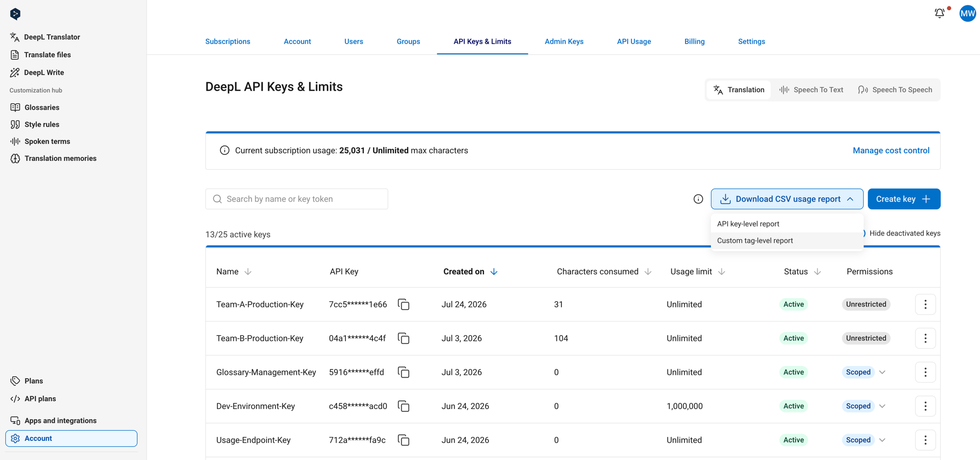Select the API Keys & Limits tab
The image size is (980, 460).
pyautogui.click(x=482, y=42)
